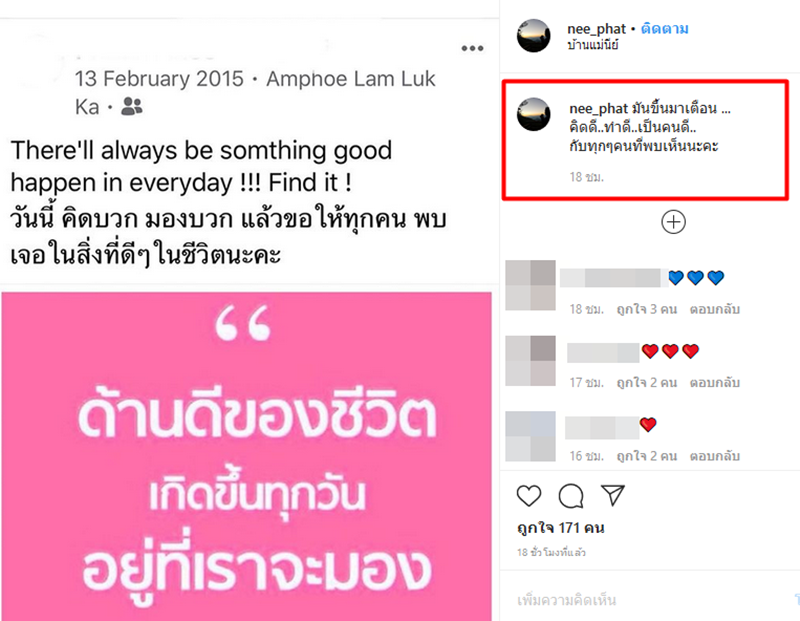The image size is (800, 621).
Task: Reply to the blue hearts comment
Action: [x=714, y=309]
